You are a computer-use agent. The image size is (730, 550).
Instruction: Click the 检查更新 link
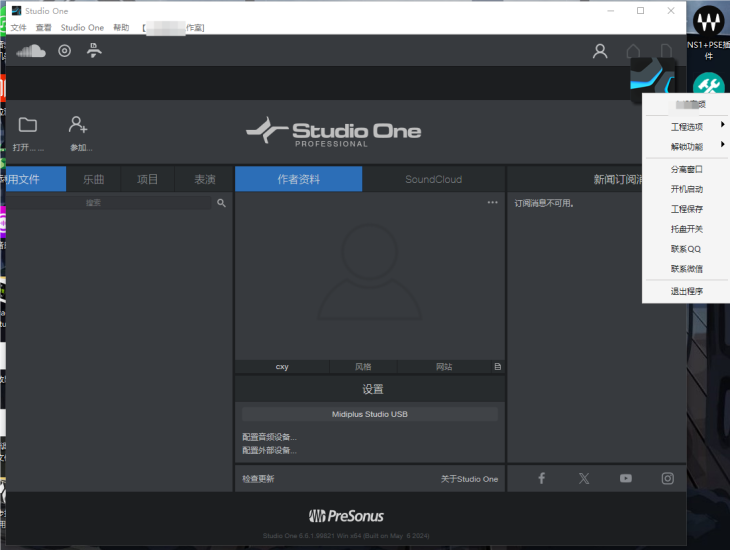click(x=258, y=479)
